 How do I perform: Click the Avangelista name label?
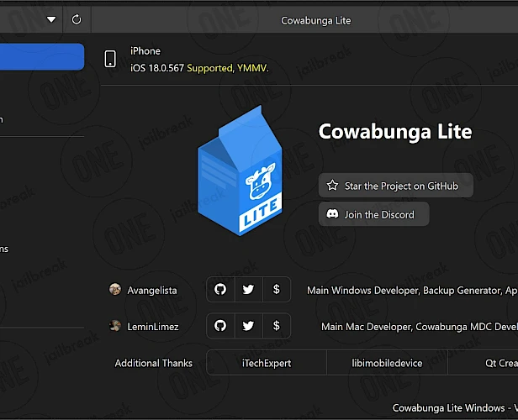click(152, 291)
